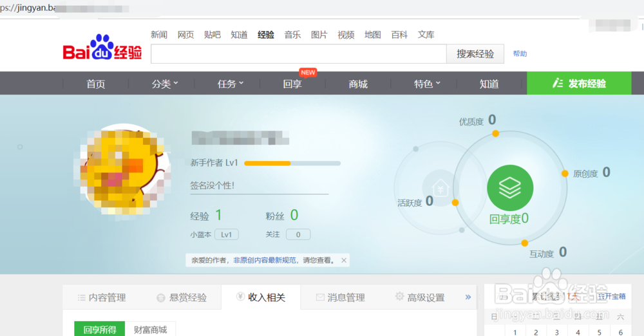Viewport: 644px width, 336px height.
Task: Open the 地图 top link
Action: tap(372, 35)
